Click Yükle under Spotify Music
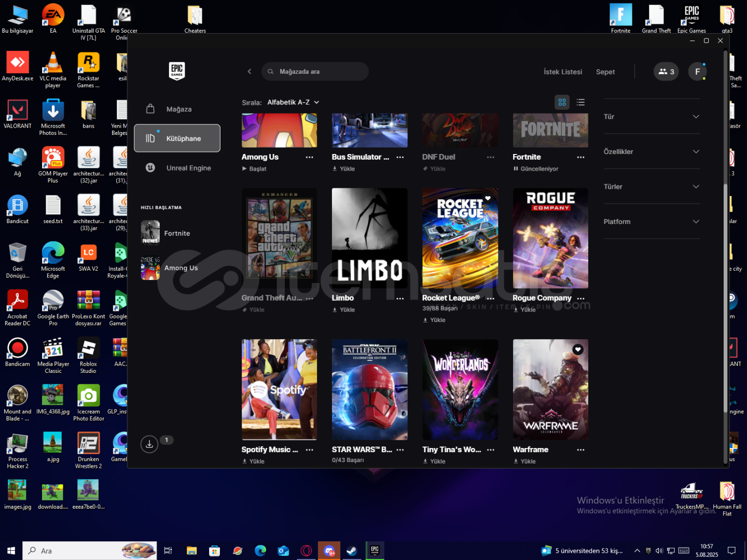The height and width of the screenshot is (560, 747). (x=253, y=461)
